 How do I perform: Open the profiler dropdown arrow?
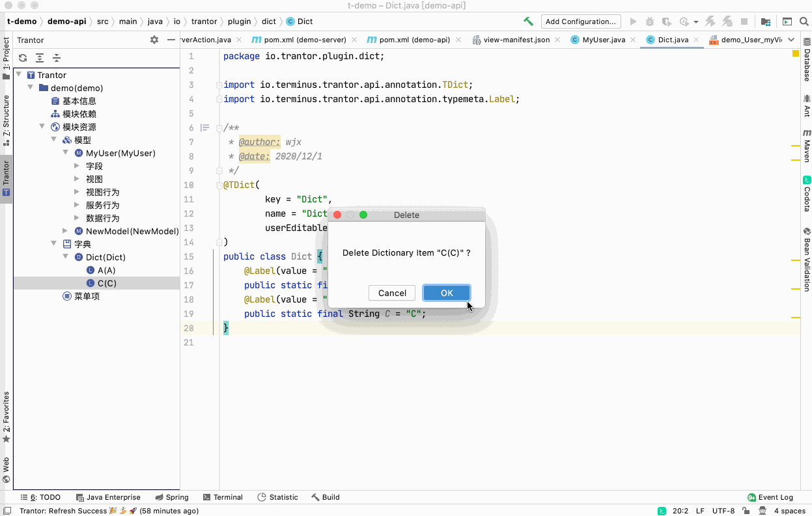tap(696, 22)
